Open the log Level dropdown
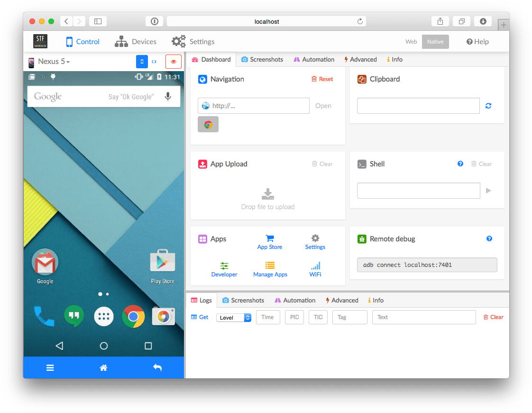The width and height of the screenshot is (532, 413). [234, 318]
